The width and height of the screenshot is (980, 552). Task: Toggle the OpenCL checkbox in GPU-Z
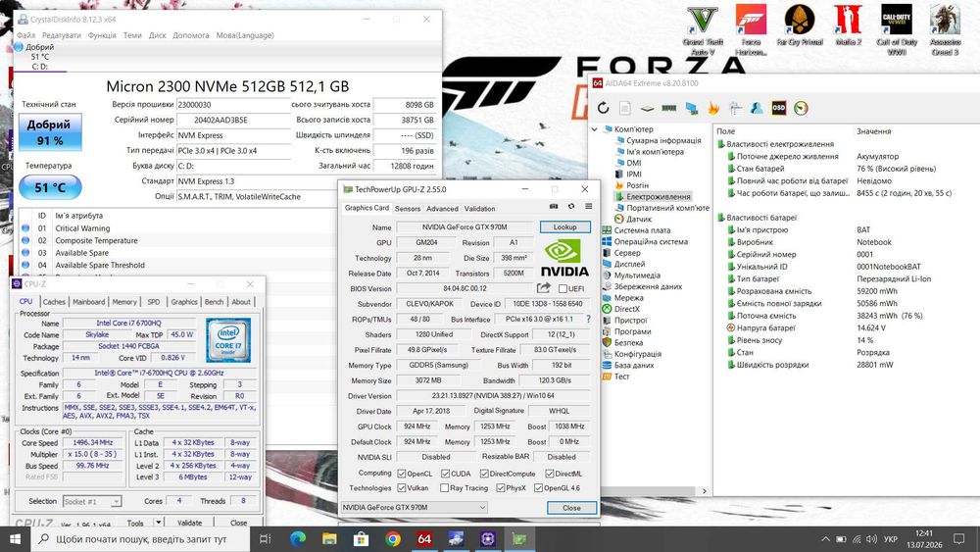tap(402, 474)
